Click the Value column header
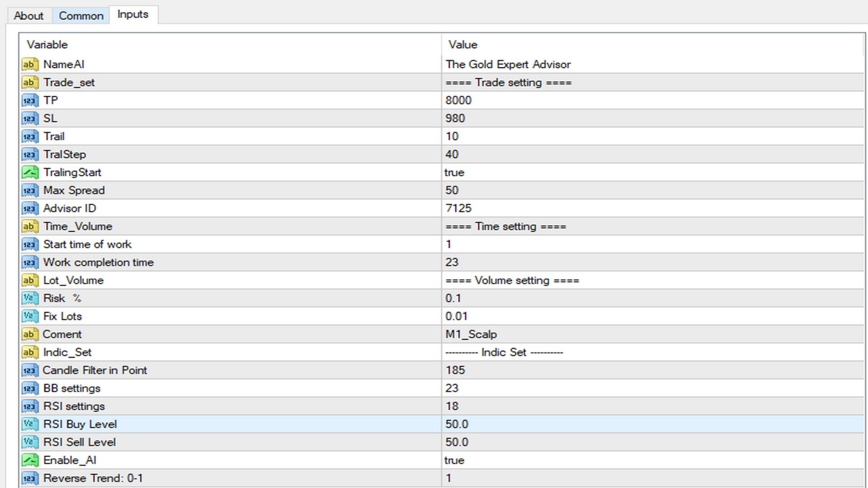The height and width of the screenshot is (488, 868). tap(462, 44)
